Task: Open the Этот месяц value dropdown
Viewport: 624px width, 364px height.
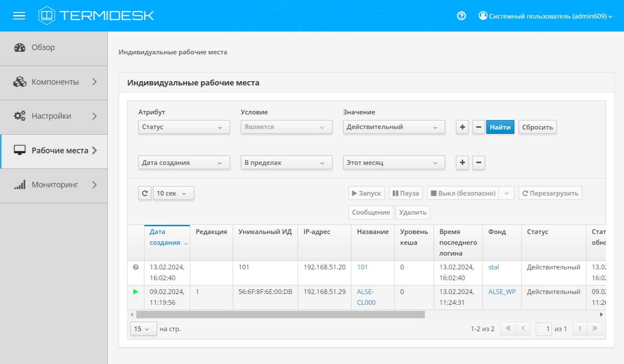Action: pyautogui.click(x=393, y=163)
